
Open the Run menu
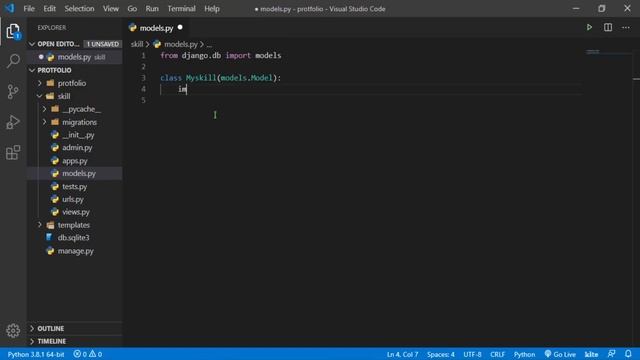(152, 9)
